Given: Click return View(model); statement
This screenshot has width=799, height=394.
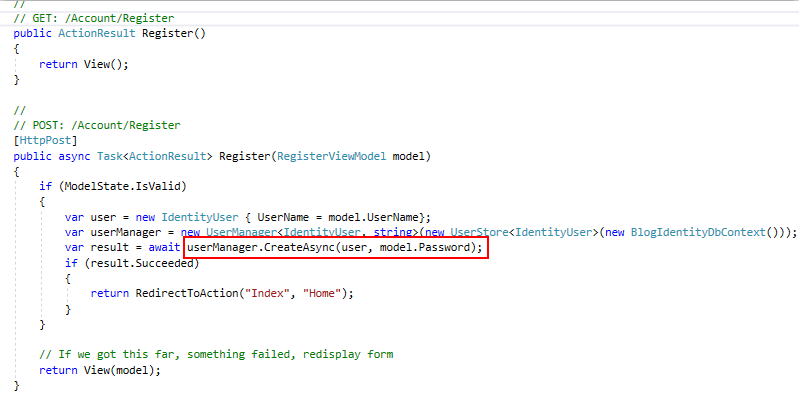Looking at the screenshot, I should (x=100, y=370).
